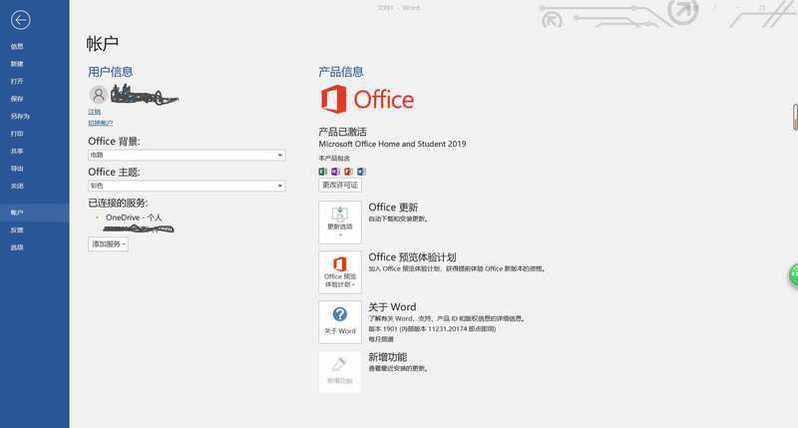The width and height of the screenshot is (798, 428).
Task: Go to 打印 in the sidebar
Action: [x=17, y=133]
